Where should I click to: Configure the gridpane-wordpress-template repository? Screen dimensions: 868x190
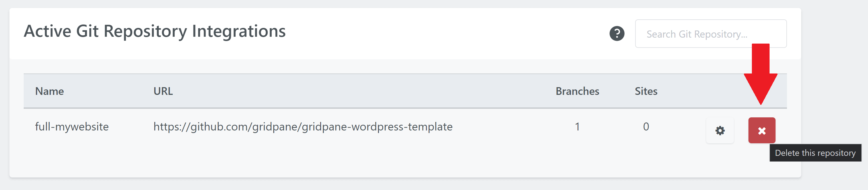(720, 130)
